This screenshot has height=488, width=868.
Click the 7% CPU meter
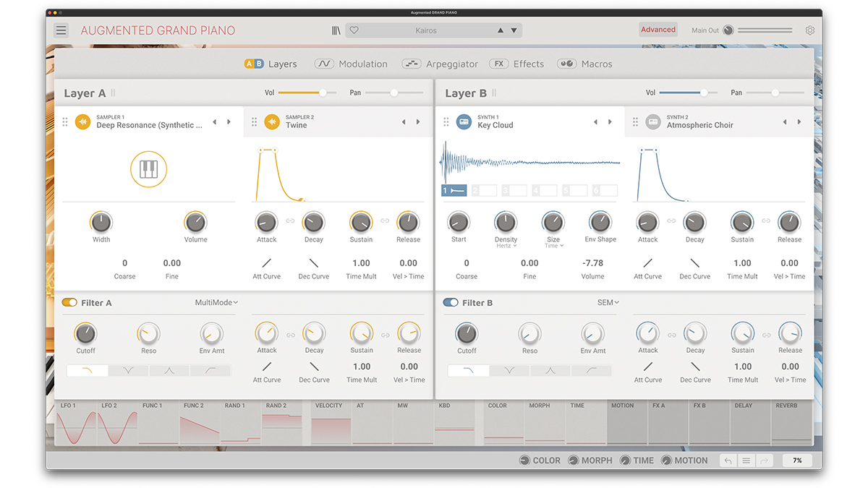click(797, 461)
